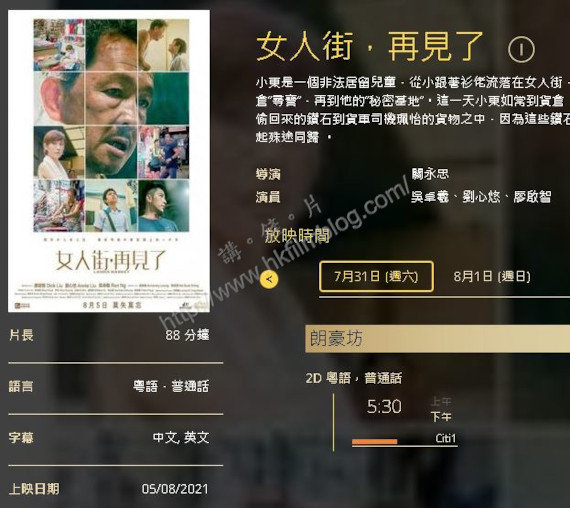The width and height of the screenshot is (570, 508).
Task: Click the 05/08/2021 release date
Action: pyautogui.click(x=175, y=489)
